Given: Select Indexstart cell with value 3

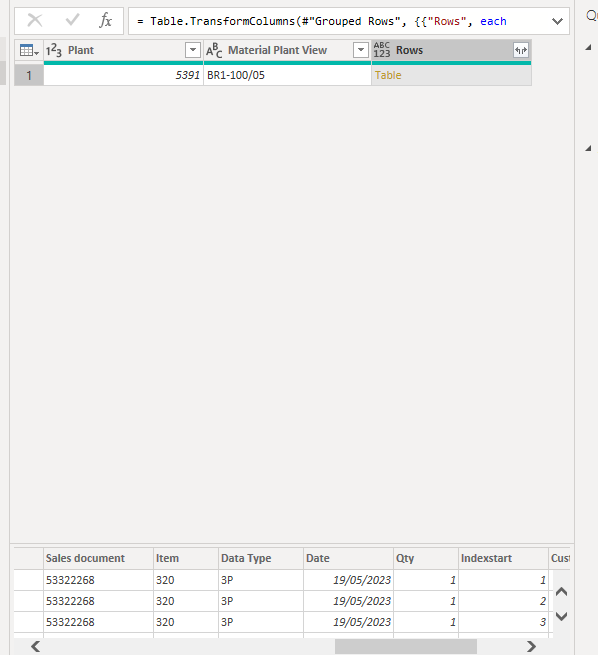Looking at the screenshot, I should coord(503,622).
